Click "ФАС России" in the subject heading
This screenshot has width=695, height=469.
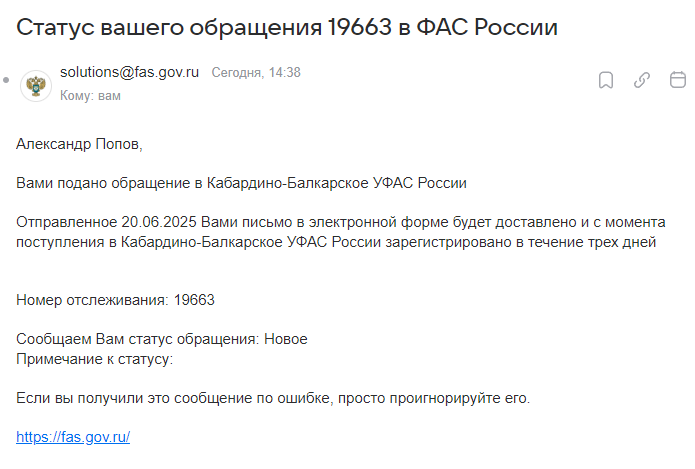[x=487, y=27]
